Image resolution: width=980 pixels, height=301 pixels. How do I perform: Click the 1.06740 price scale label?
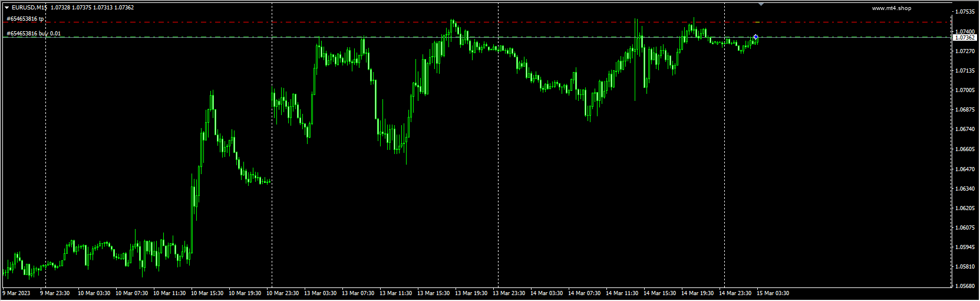[964, 129]
